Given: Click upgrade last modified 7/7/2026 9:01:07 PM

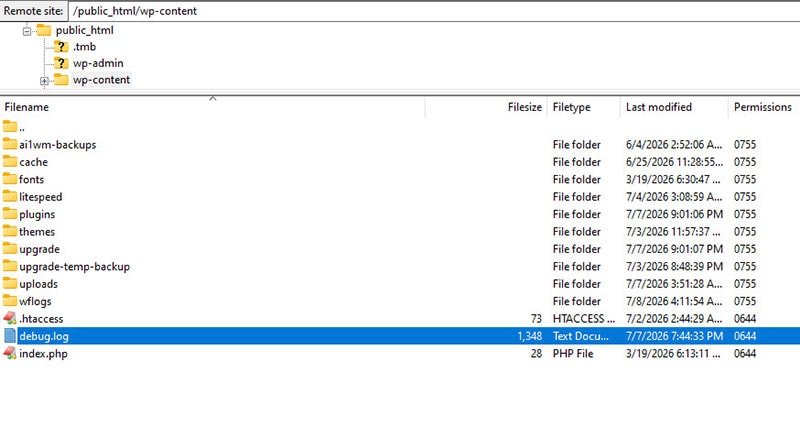Looking at the screenshot, I should [x=674, y=249].
